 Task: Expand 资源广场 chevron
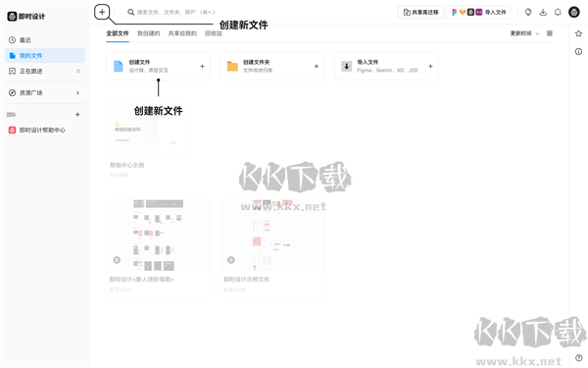coord(77,93)
